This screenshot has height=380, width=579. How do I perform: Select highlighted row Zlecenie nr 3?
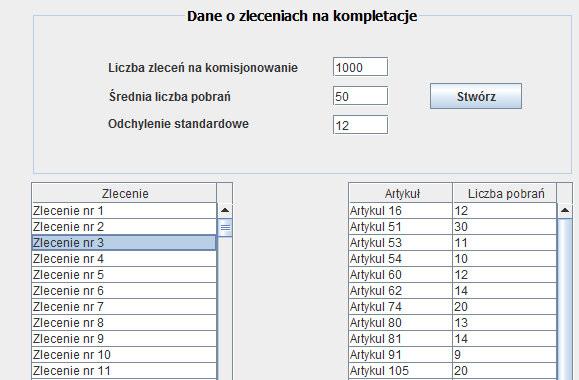coord(124,243)
